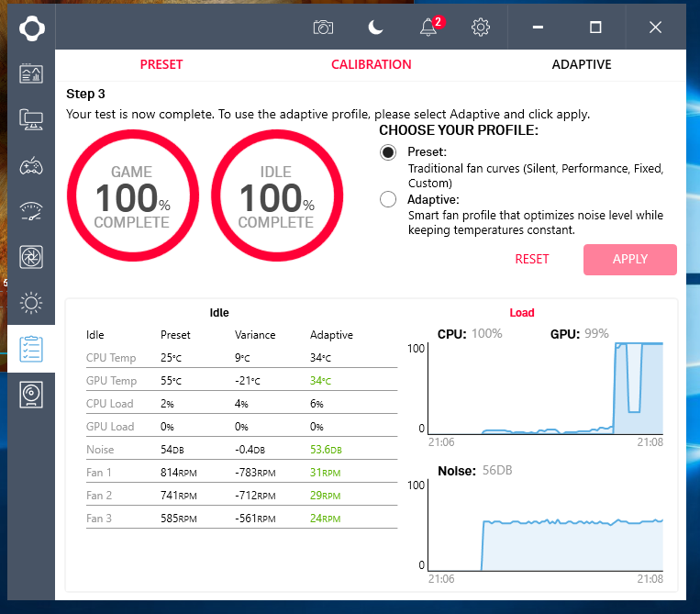
Task: Click the NZXT CAM logo icon
Action: pyautogui.click(x=31, y=28)
